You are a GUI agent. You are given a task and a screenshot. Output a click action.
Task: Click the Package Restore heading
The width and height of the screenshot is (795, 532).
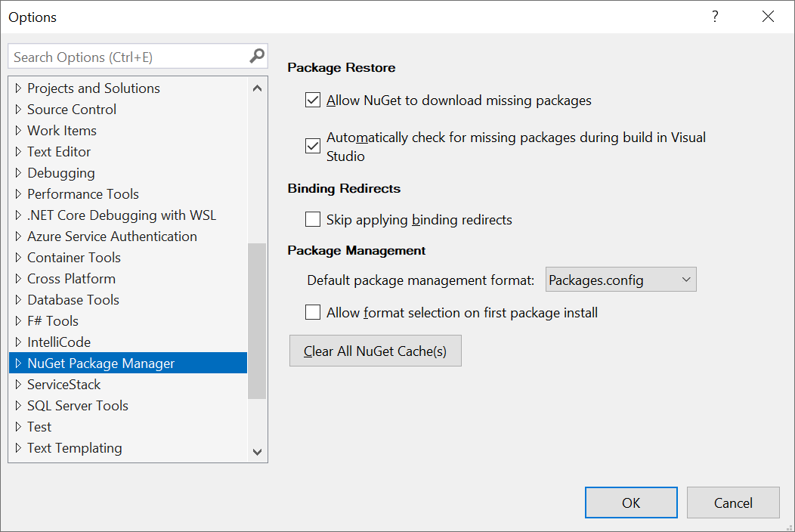point(342,67)
